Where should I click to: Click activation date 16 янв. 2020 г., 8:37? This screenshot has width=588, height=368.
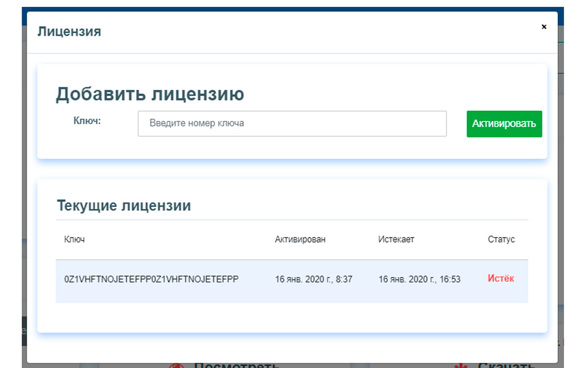[x=314, y=279]
